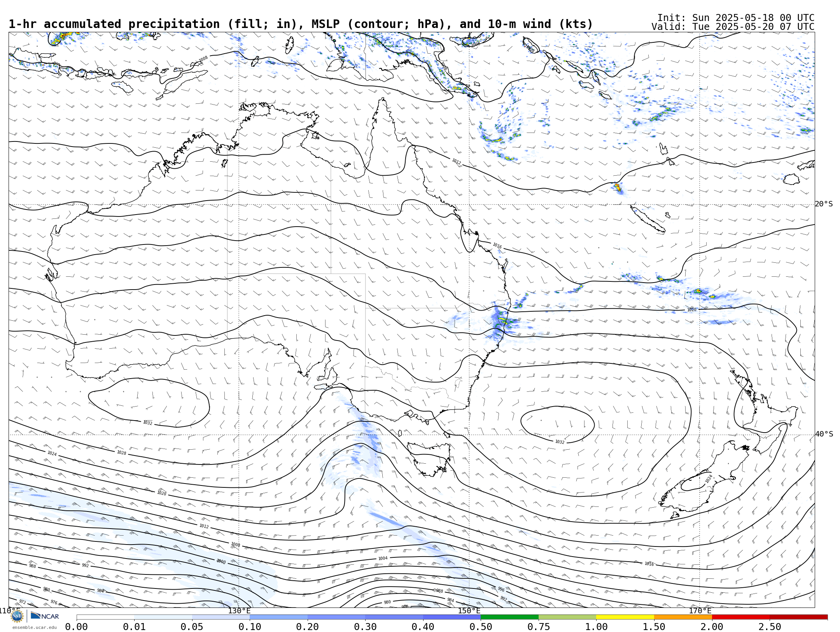This screenshot has height=632, width=840.
Task: Click the 1.00 colorbar tick label
Action: (596, 627)
